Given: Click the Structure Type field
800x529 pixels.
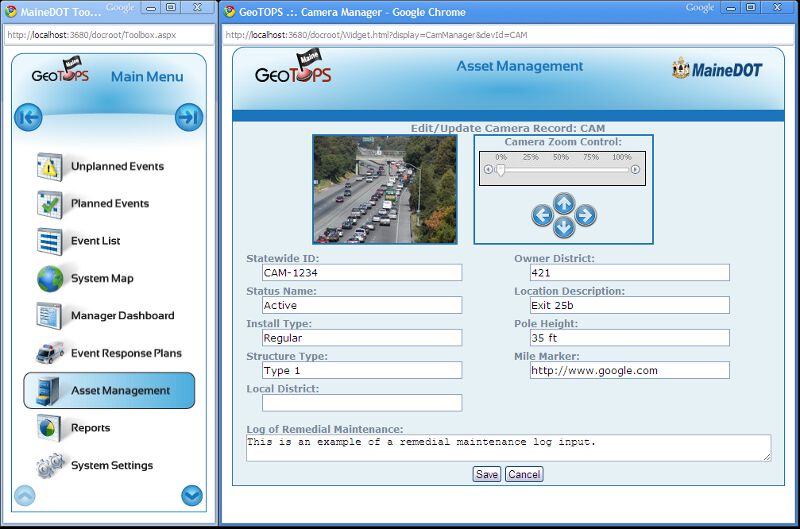Looking at the screenshot, I should coord(362,370).
